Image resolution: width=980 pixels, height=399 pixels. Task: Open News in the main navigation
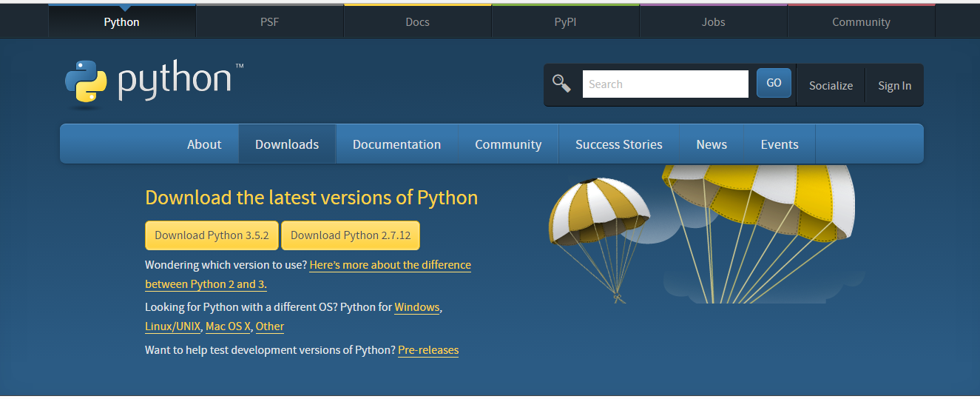tap(712, 144)
